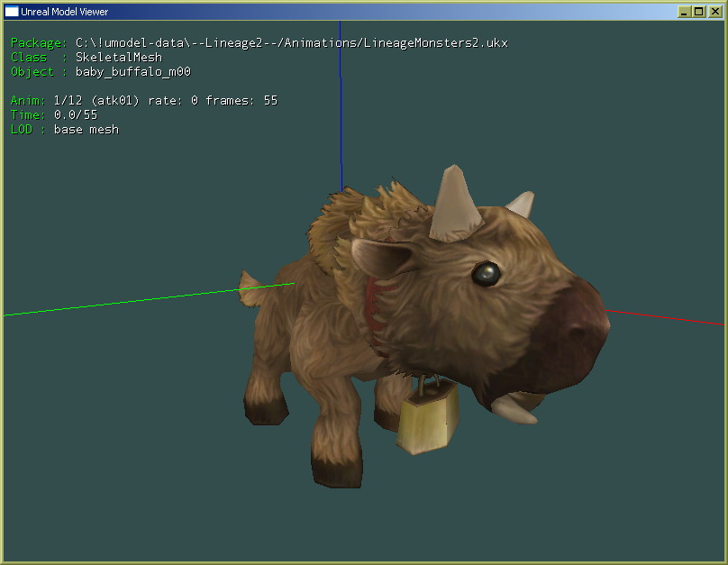Click the 'Package:' green label

pyautogui.click(x=39, y=43)
